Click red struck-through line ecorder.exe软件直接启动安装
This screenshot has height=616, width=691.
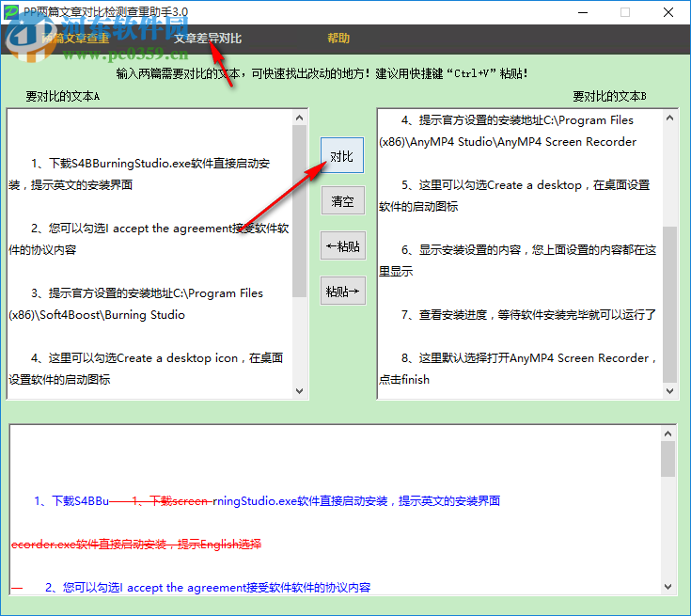pos(136,545)
